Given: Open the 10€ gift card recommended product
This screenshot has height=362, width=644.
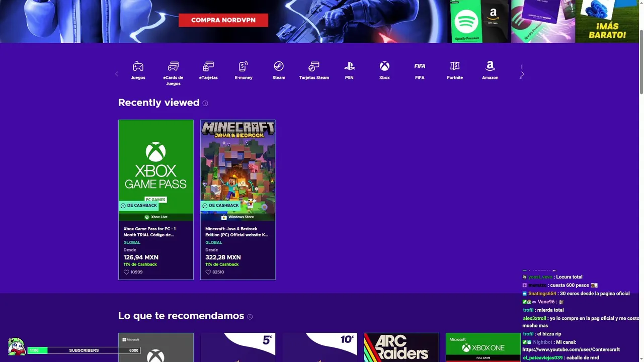Looking at the screenshot, I should [x=320, y=347].
